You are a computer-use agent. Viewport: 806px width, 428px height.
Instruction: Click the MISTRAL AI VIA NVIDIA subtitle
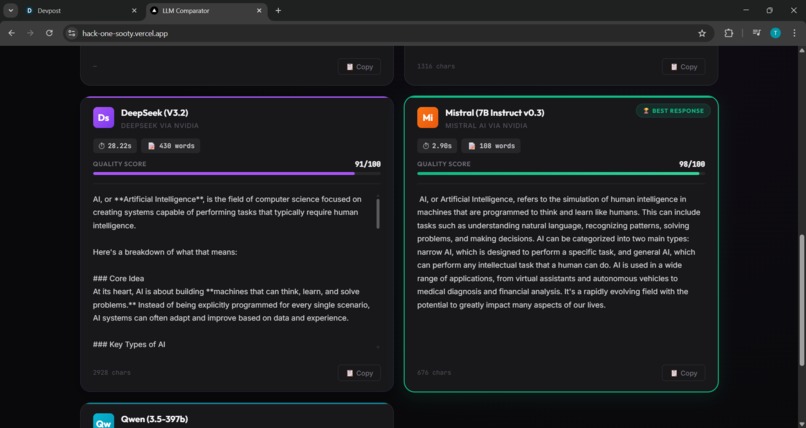coord(486,125)
